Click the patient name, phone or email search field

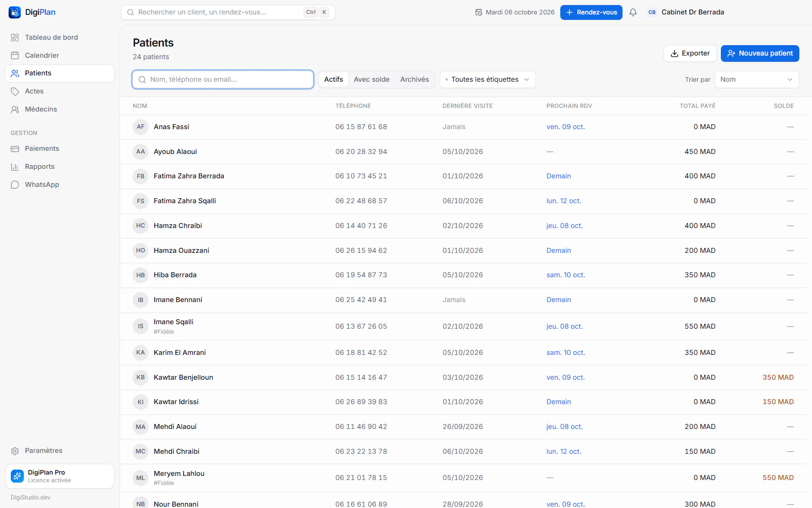click(223, 79)
